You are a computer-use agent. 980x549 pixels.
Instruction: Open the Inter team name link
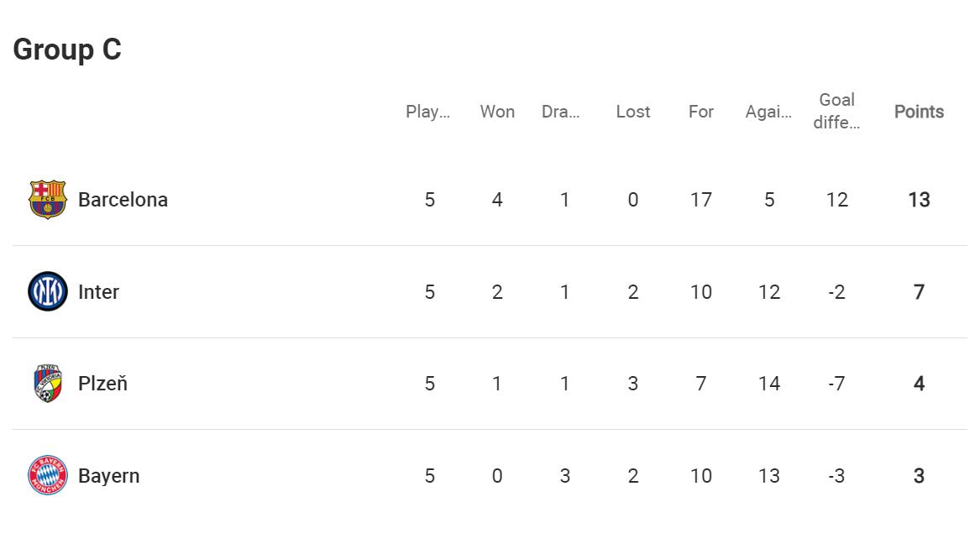(x=99, y=291)
